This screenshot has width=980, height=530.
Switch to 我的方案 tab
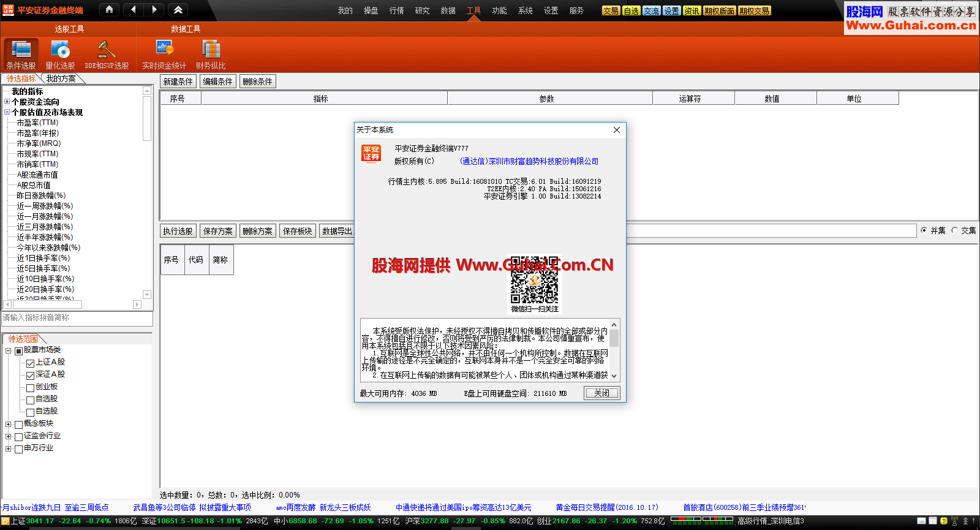coord(61,78)
